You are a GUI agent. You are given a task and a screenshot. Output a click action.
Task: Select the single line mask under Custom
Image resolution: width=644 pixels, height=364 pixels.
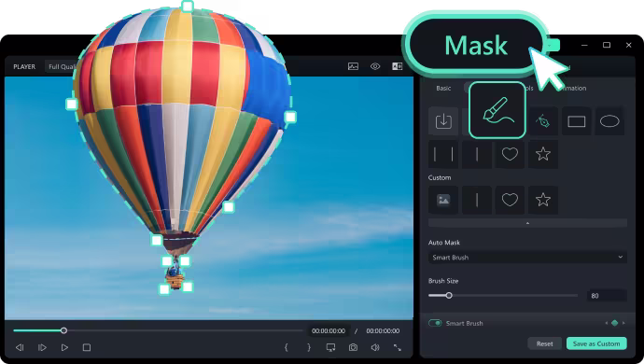pyautogui.click(x=476, y=200)
